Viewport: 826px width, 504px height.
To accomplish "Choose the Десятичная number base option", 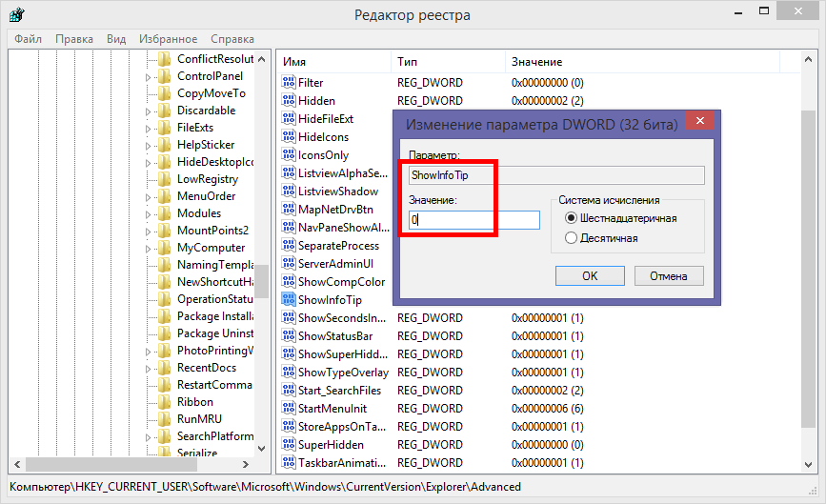I will 572,237.
